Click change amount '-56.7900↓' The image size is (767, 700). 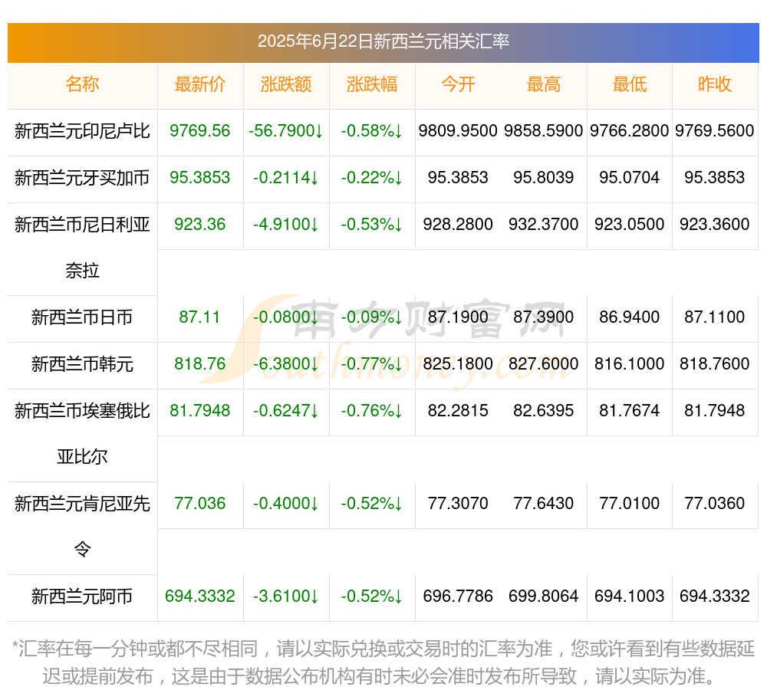point(286,131)
